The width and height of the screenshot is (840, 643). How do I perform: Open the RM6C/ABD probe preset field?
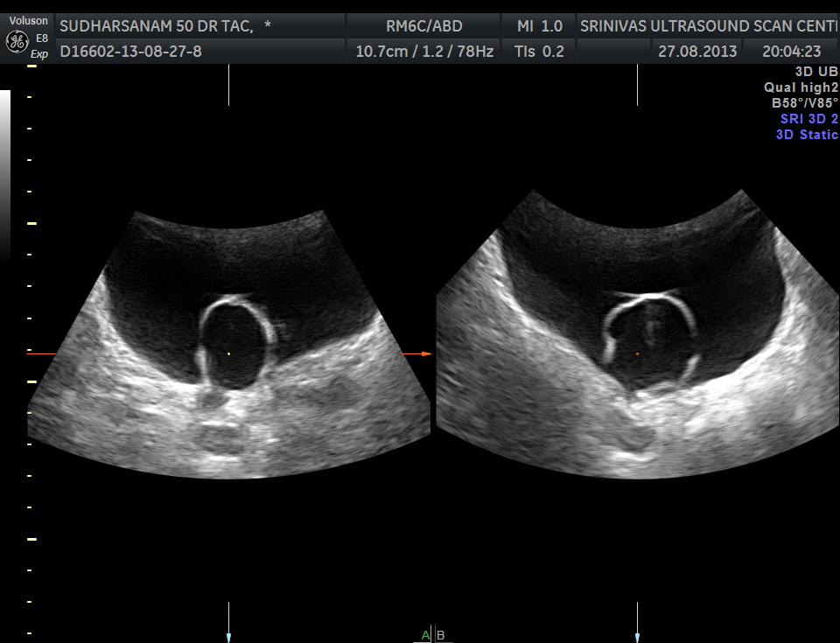423,26
